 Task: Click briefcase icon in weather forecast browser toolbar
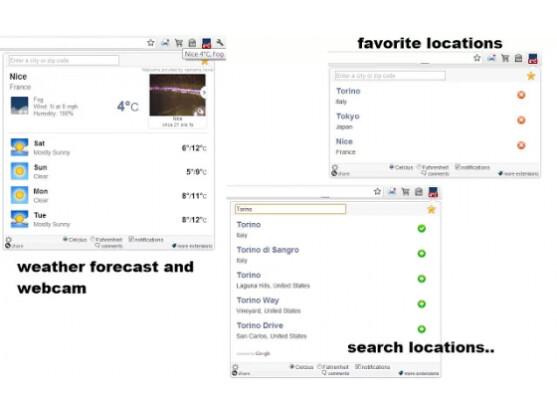[x=192, y=43]
